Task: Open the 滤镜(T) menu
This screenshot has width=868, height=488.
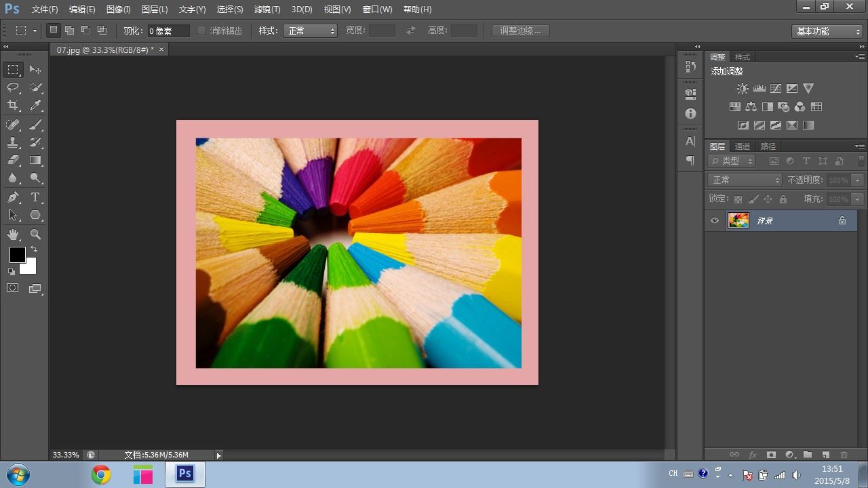Action: [267, 9]
